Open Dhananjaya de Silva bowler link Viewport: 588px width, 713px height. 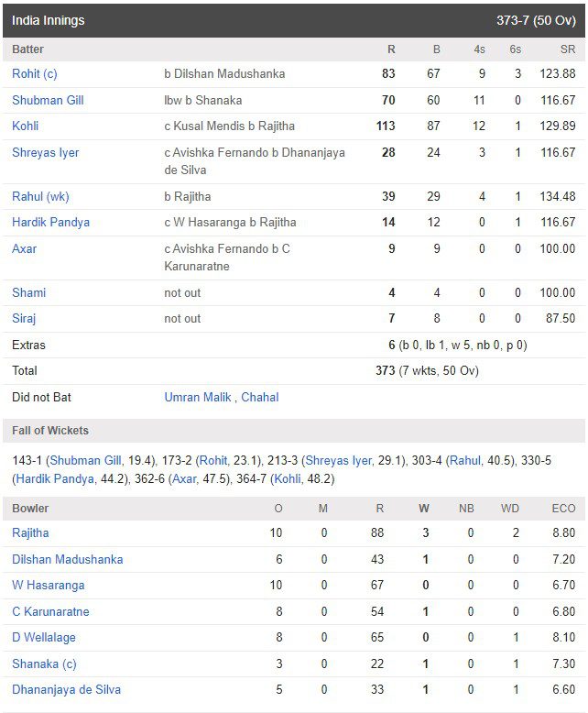[66, 689]
